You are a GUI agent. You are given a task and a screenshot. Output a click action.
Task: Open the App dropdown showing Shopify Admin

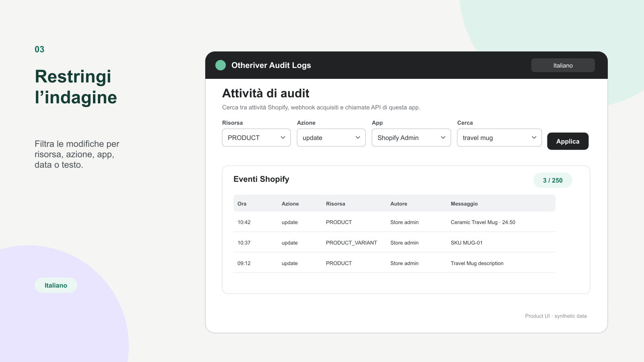(411, 138)
